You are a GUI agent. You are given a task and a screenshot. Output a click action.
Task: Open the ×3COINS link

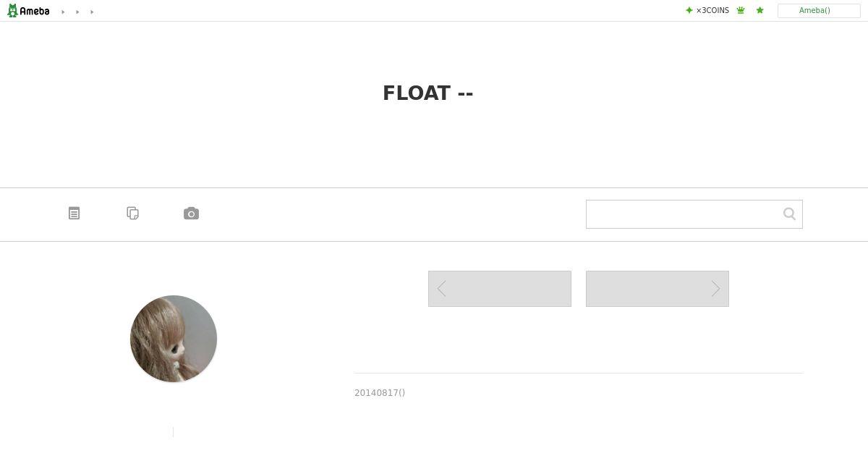pyautogui.click(x=712, y=10)
